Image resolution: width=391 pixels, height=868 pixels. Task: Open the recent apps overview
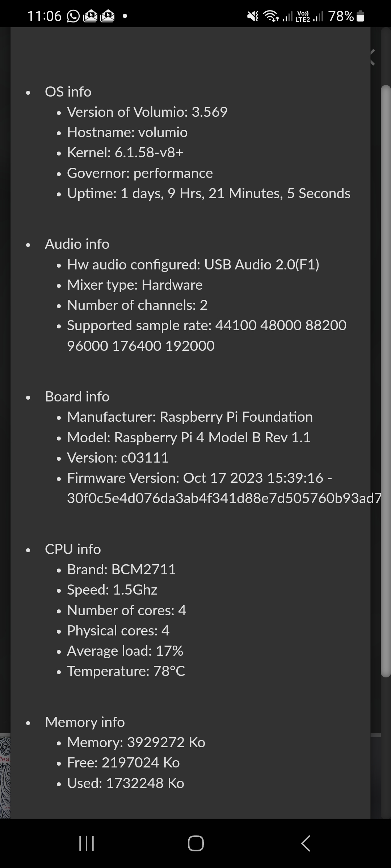click(x=87, y=843)
